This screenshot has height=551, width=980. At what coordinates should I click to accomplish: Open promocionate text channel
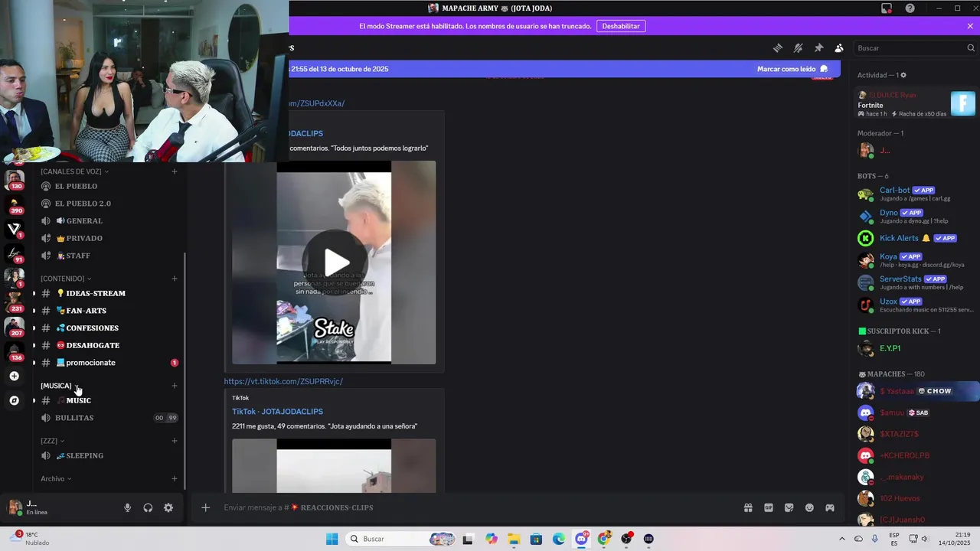tap(109, 363)
